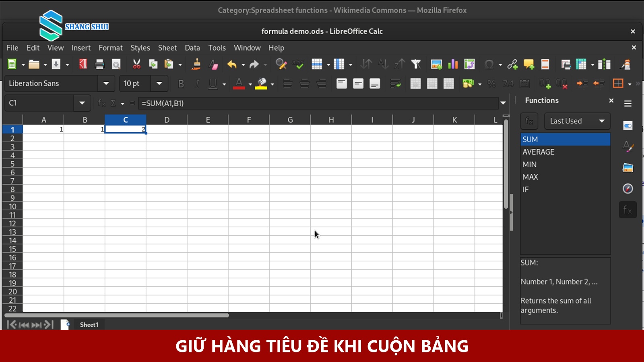Select AVERAGE in the function list
Screen dimensions: 644x362
click(x=565, y=152)
